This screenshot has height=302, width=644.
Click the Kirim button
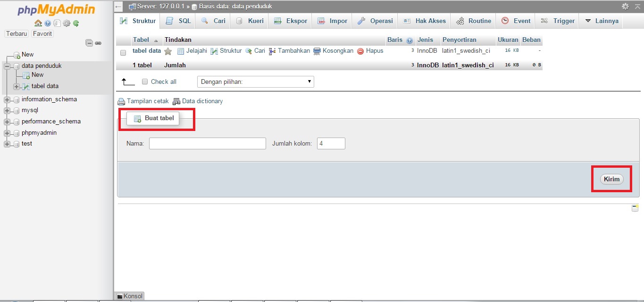point(611,179)
